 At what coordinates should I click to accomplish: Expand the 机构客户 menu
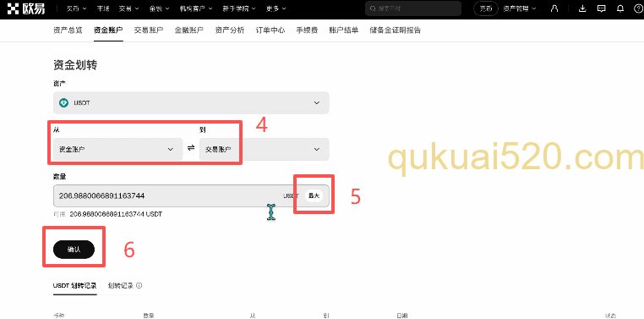coord(196,8)
